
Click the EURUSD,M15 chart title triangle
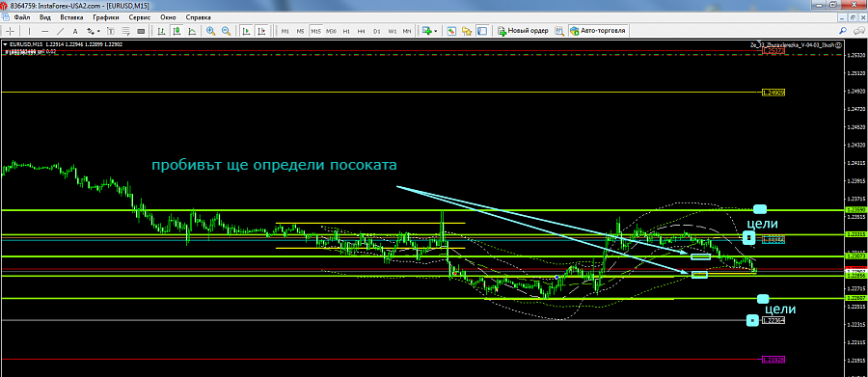5,43
